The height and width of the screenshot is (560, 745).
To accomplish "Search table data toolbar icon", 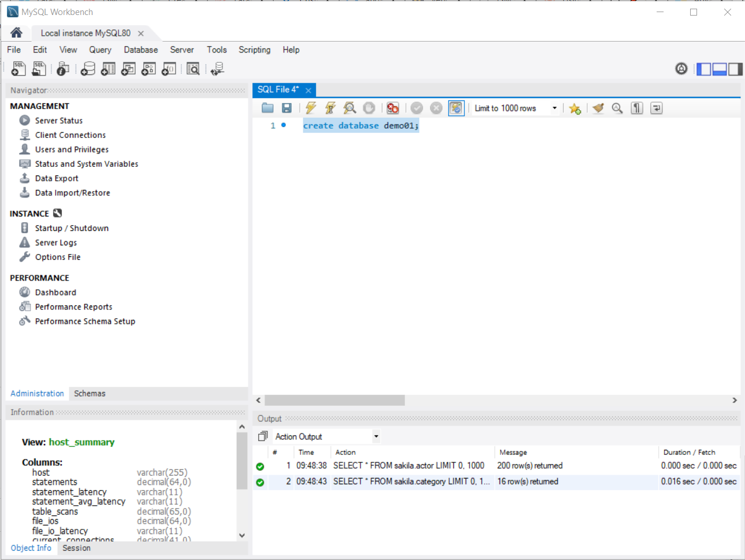I will pyautogui.click(x=193, y=69).
